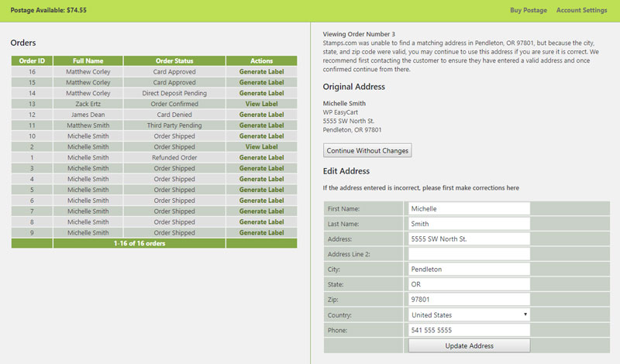
Task: Click the Order Status column header
Action: pos(174,60)
